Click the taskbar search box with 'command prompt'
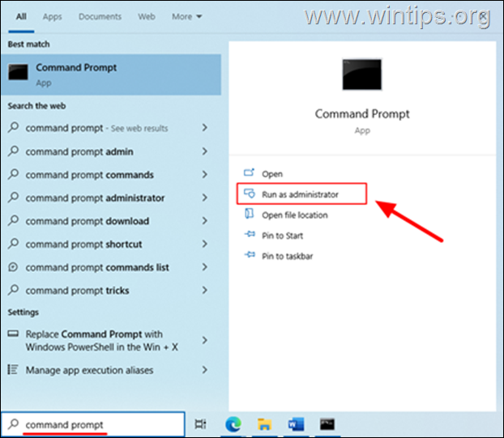 tap(93, 424)
